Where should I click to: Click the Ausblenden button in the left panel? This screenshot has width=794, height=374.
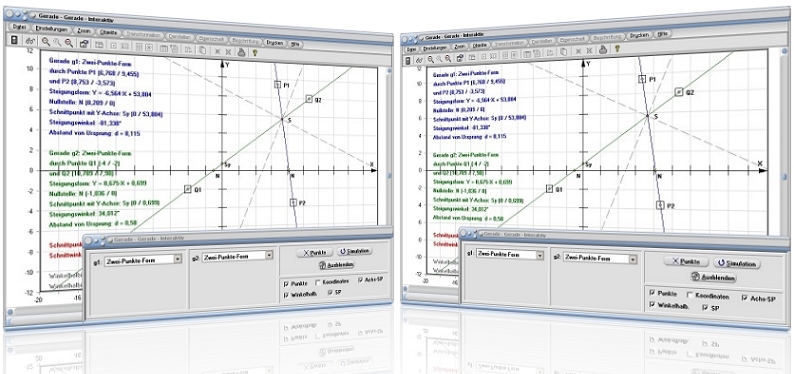coord(336,264)
